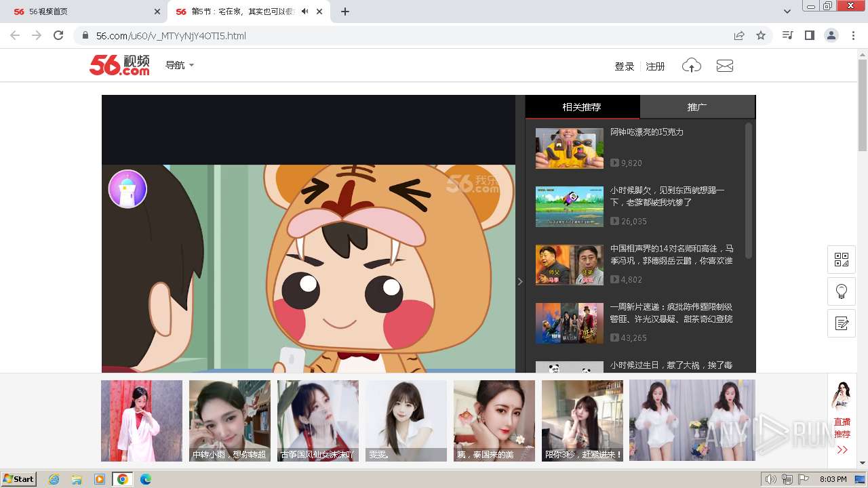Viewport: 868px width, 488px height.
Task: Open the tab search dropdown arrow
Action: [x=787, y=12]
